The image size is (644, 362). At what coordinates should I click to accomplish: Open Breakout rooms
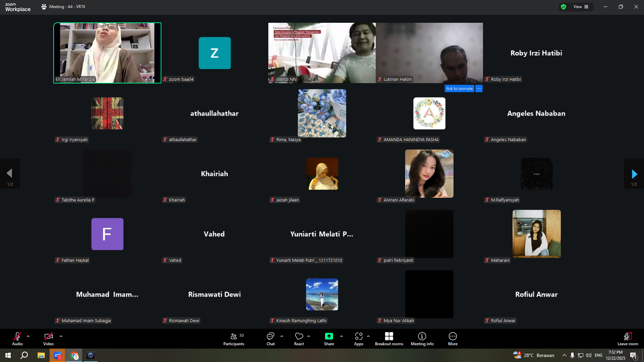[389, 339]
